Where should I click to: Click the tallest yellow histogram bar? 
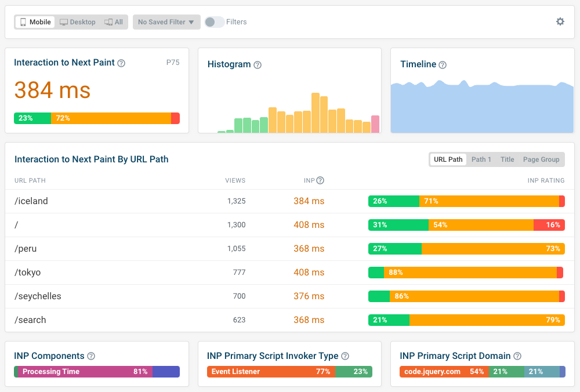point(315,110)
